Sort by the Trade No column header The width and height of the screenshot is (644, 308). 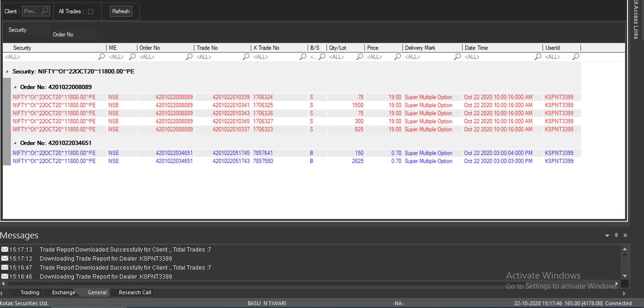pyautogui.click(x=222, y=48)
